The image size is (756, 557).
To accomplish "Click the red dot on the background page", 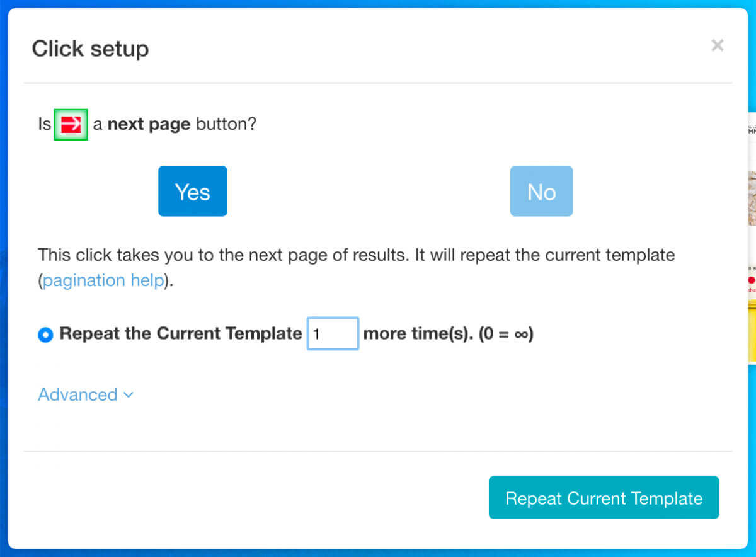I will pos(751,280).
